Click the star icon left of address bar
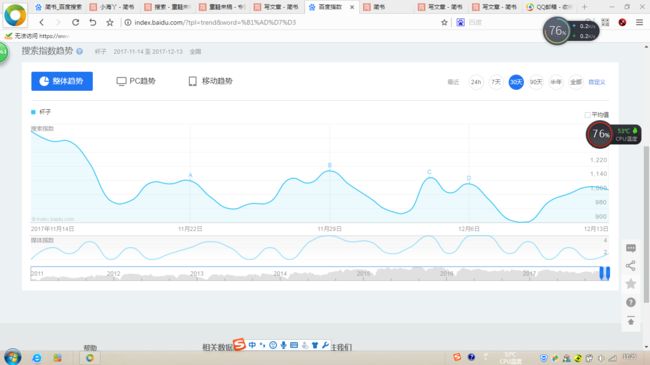 click(x=110, y=22)
